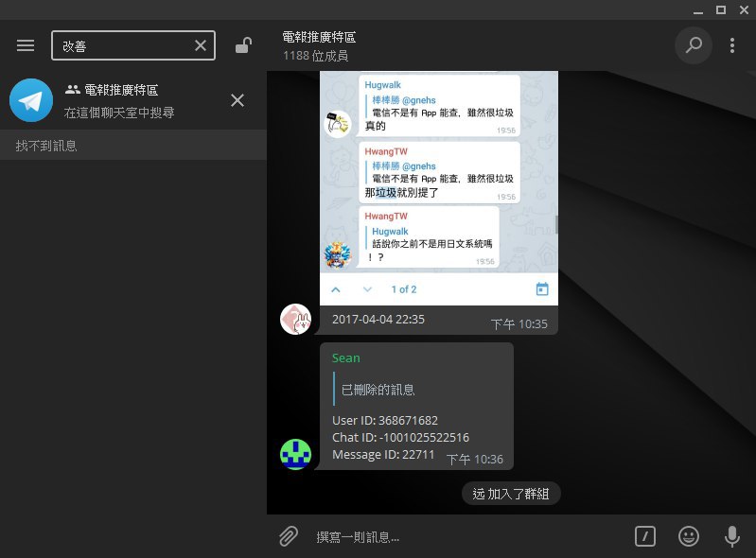Click Sean's sender name in message
Viewport: 756px width, 558px height.
tap(346, 358)
